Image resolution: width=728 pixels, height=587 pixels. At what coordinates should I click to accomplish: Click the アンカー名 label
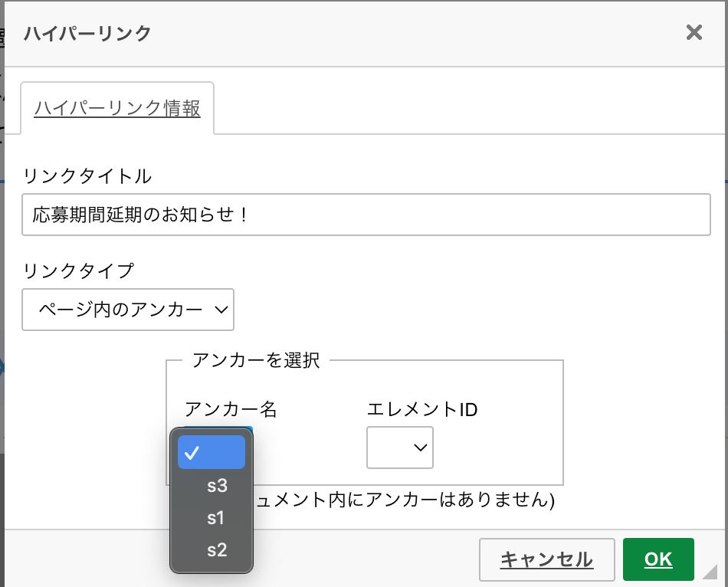(231, 409)
